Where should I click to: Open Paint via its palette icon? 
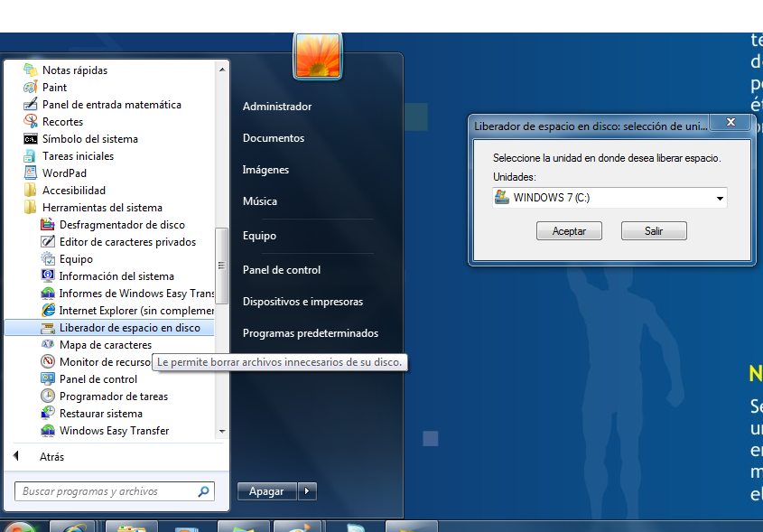tap(30, 87)
